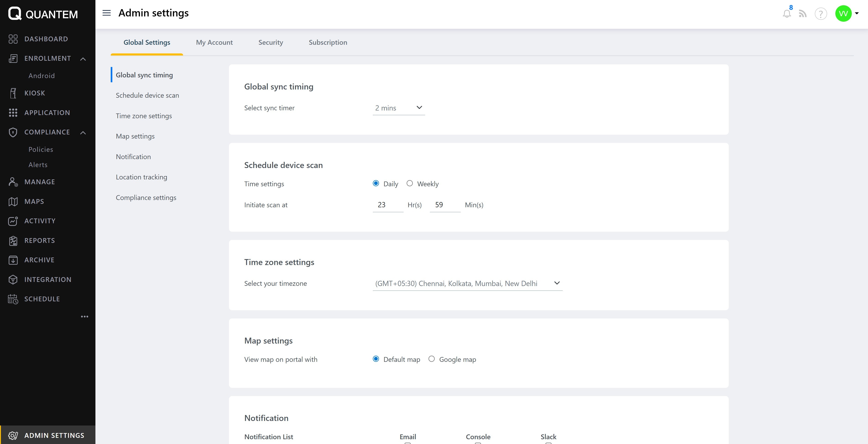Open the Dashboard sidebar icon

[13, 39]
